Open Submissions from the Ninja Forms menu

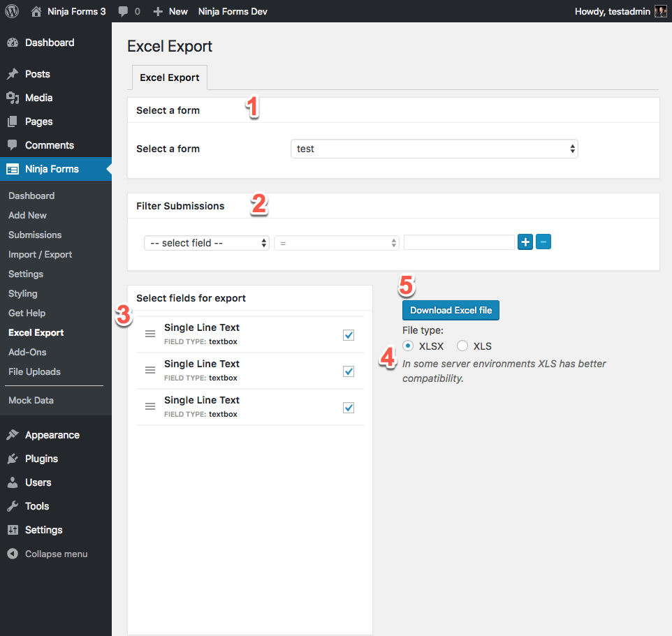(34, 235)
